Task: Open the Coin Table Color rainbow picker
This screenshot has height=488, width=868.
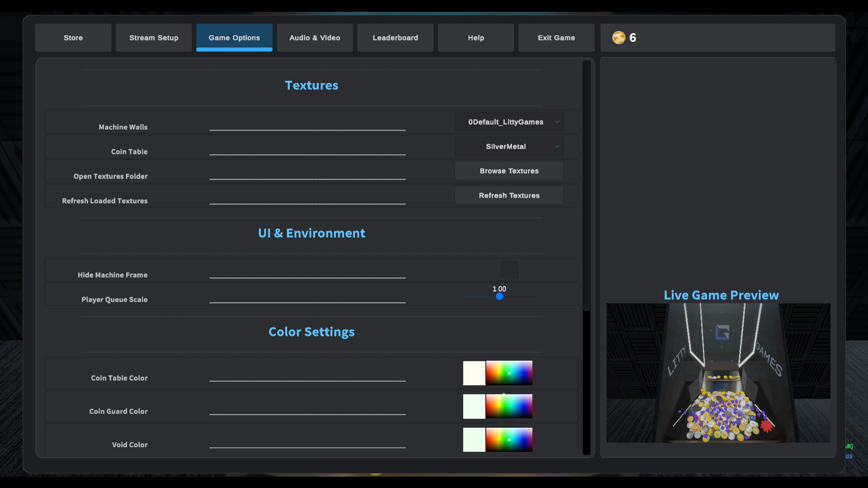Action: click(x=509, y=373)
